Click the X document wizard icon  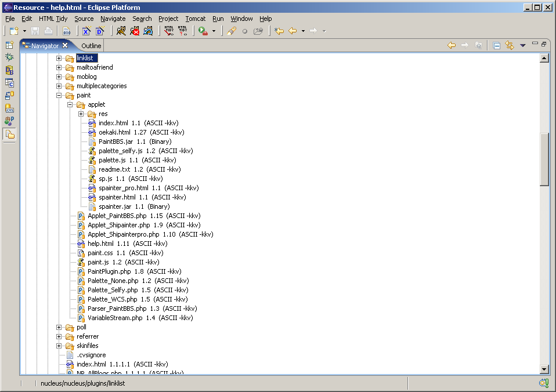pos(86,31)
